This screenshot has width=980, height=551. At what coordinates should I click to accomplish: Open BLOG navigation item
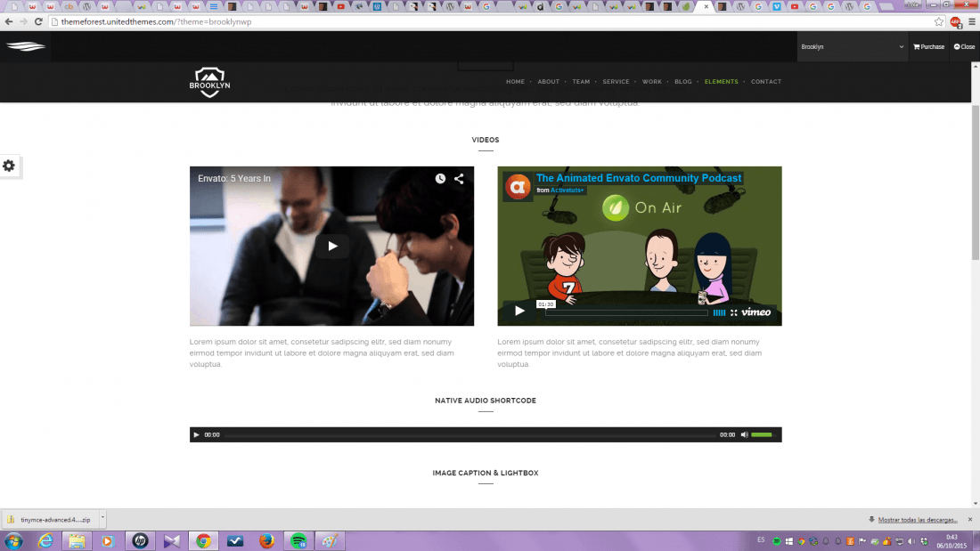click(683, 82)
